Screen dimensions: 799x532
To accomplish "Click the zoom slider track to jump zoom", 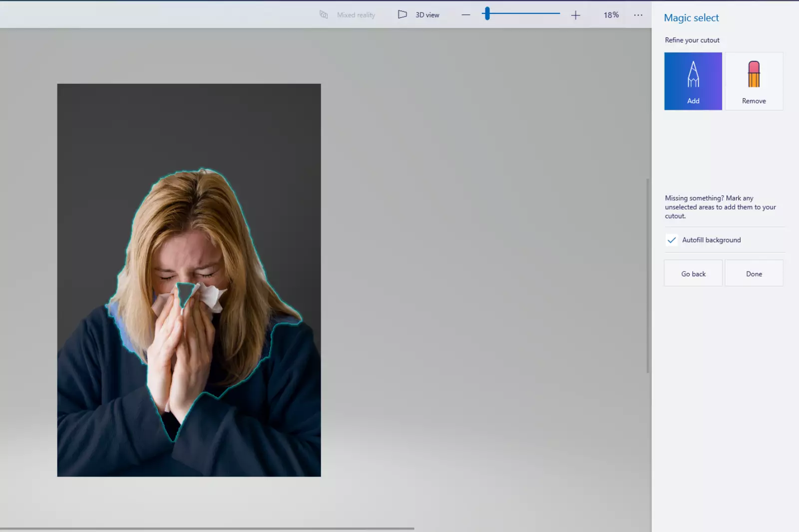I will pos(529,14).
